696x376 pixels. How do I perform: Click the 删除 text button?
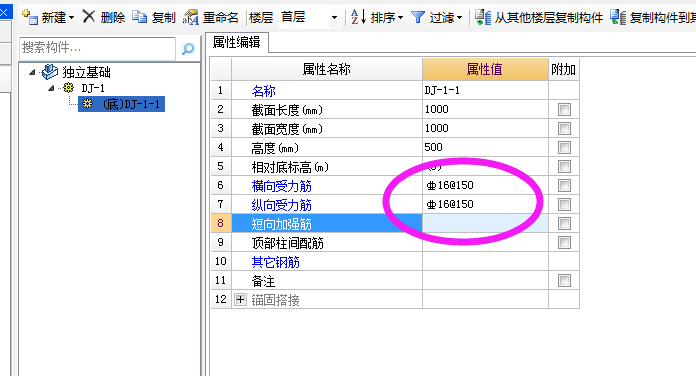113,18
